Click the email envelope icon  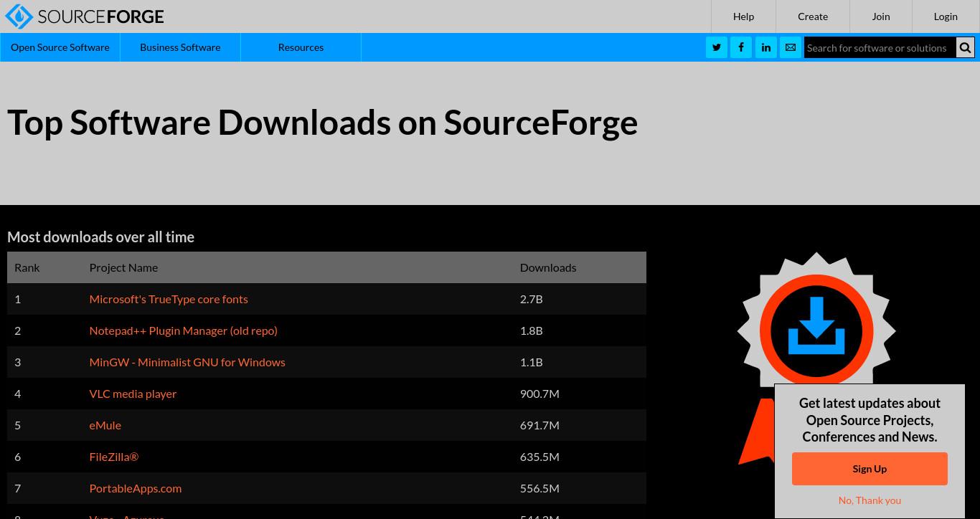coord(791,47)
